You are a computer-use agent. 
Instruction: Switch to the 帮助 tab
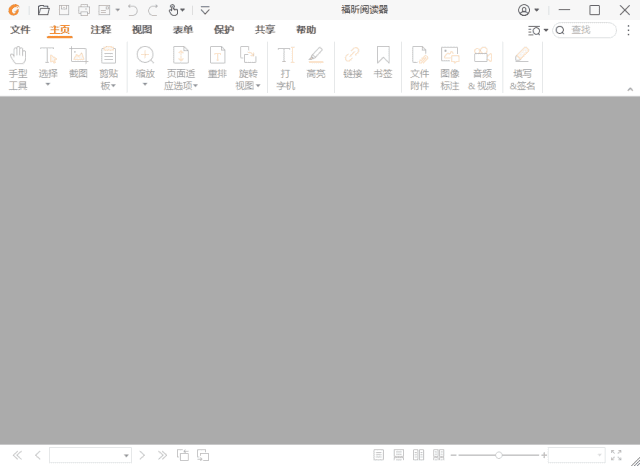coord(306,30)
